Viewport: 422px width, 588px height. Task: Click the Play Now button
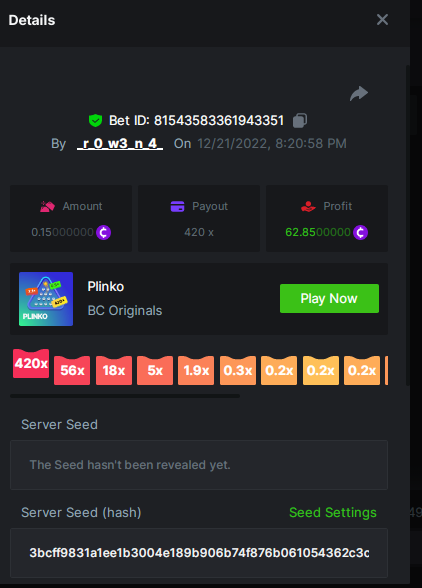pyautogui.click(x=329, y=298)
